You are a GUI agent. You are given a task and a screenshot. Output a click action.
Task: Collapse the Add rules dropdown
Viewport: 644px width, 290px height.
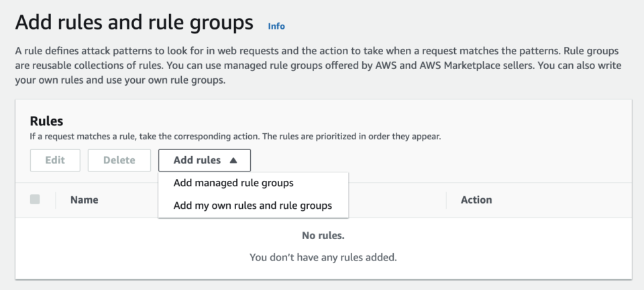coord(205,160)
